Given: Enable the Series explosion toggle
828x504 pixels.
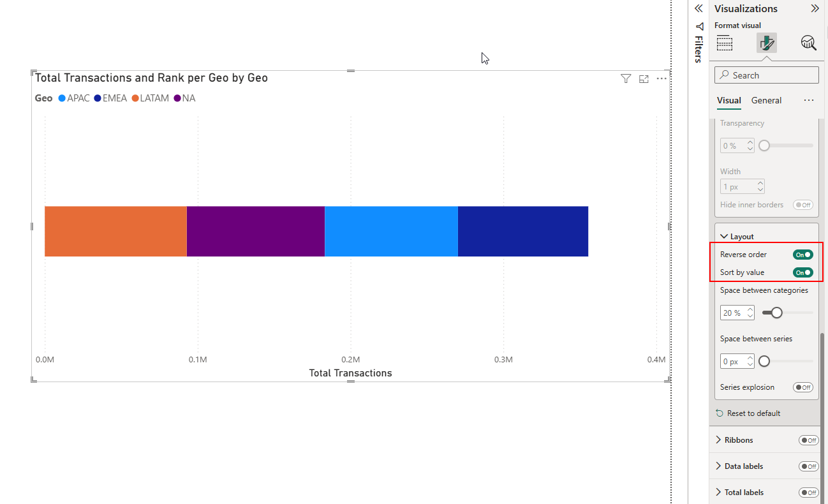Looking at the screenshot, I should point(803,387).
